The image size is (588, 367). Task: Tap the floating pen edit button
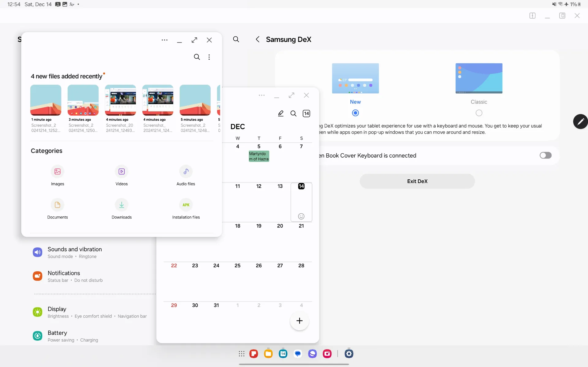click(x=580, y=122)
